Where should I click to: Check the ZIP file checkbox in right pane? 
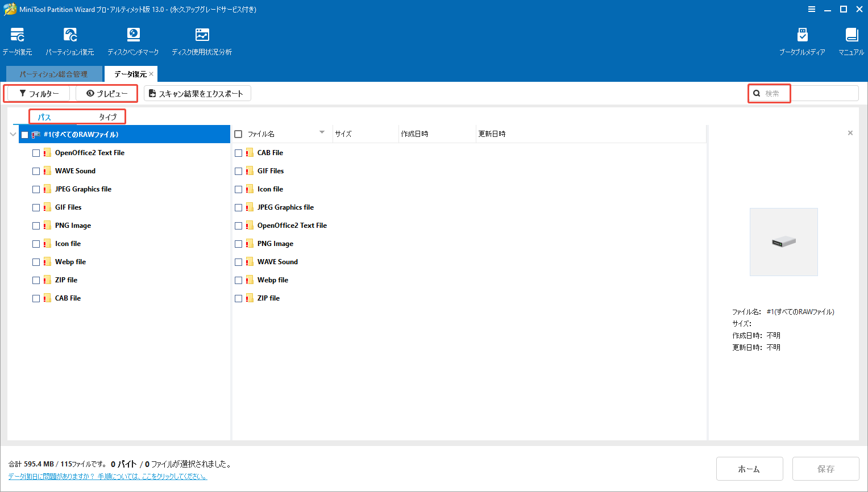(x=238, y=298)
